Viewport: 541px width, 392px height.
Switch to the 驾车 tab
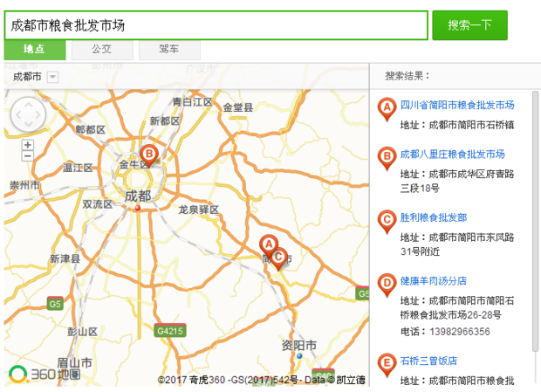(169, 50)
